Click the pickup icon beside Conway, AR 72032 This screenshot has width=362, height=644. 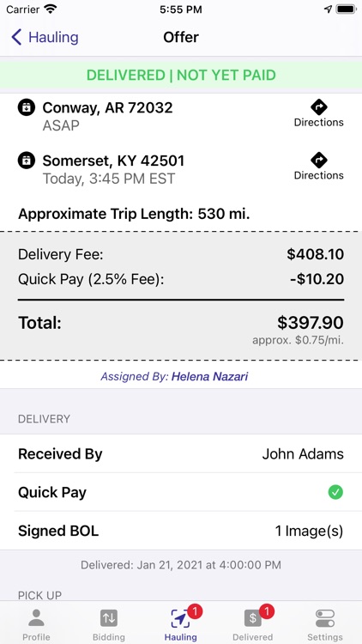click(x=27, y=107)
